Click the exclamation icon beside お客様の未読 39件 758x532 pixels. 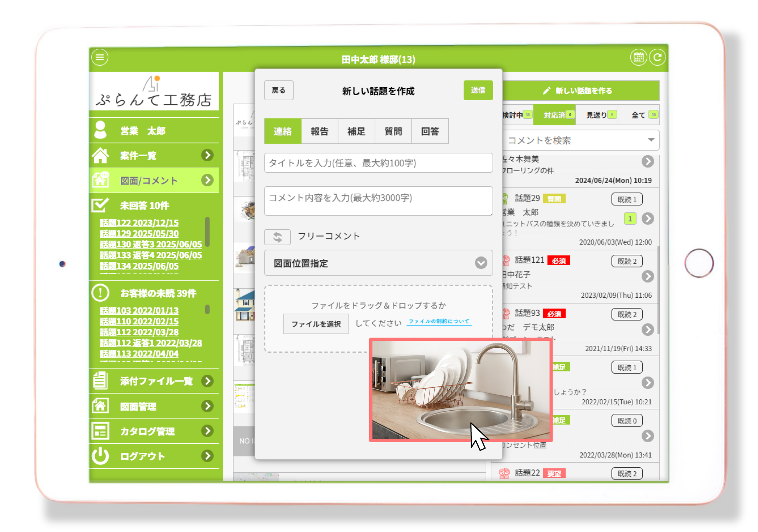(100, 293)
